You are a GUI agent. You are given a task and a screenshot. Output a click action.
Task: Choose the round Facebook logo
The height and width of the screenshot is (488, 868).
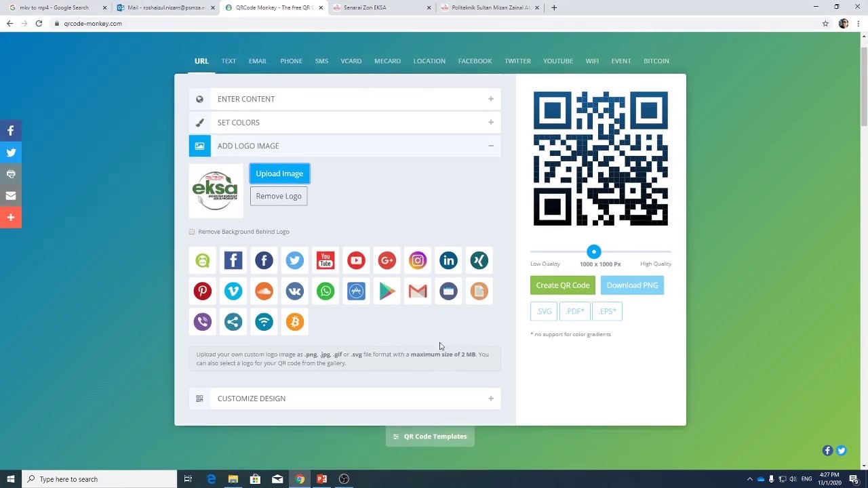coord(264,260)
